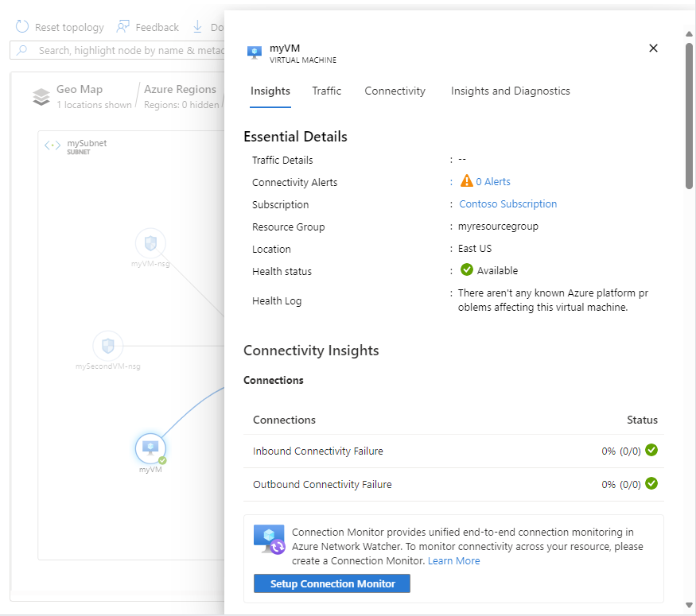
Task: Click the Feedback icon in toolbar
Action: [123, 27]
